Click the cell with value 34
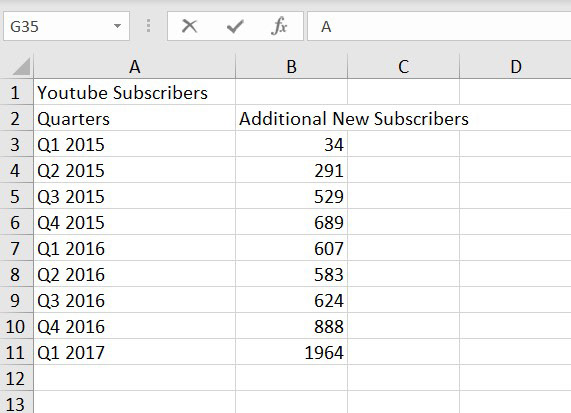 (292, 144)
